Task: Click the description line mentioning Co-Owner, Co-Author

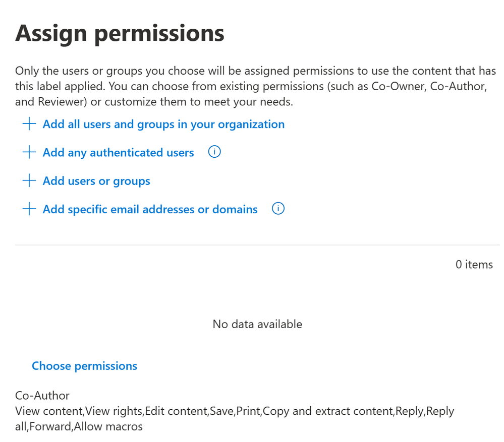Action: point(251,86)
